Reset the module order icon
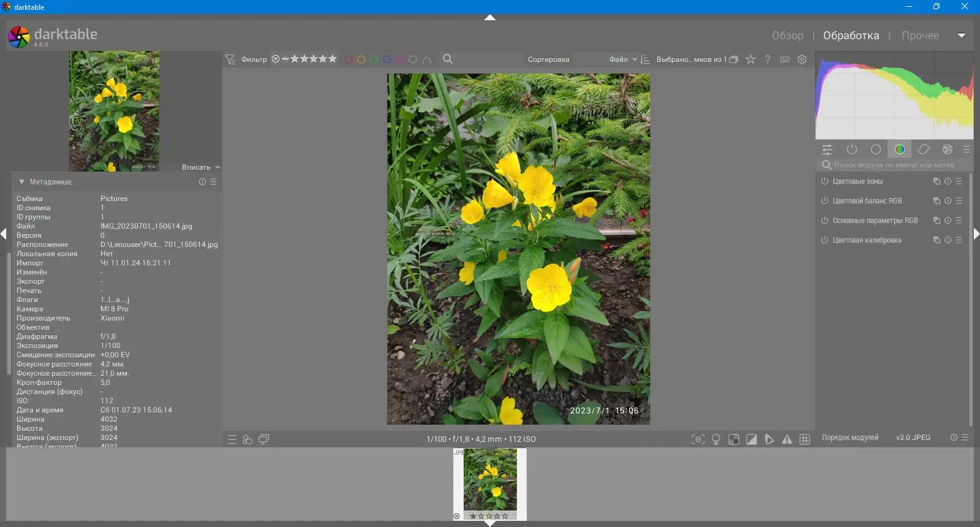 954,438
